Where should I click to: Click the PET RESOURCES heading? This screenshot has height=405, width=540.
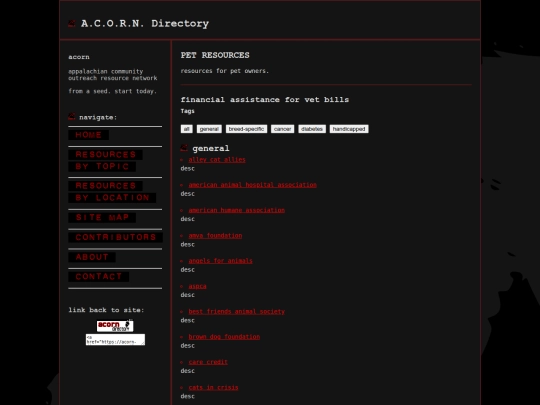[x=215, y=55]
